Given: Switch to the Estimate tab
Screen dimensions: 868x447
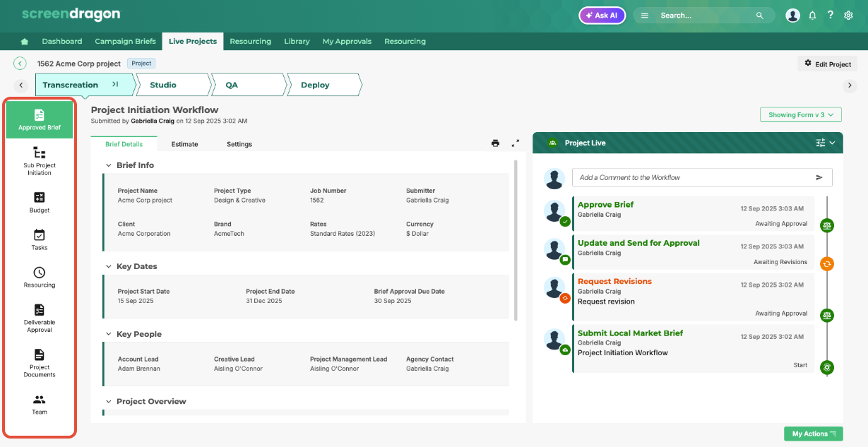Looking at the screenshot, I should coord(185,144).
